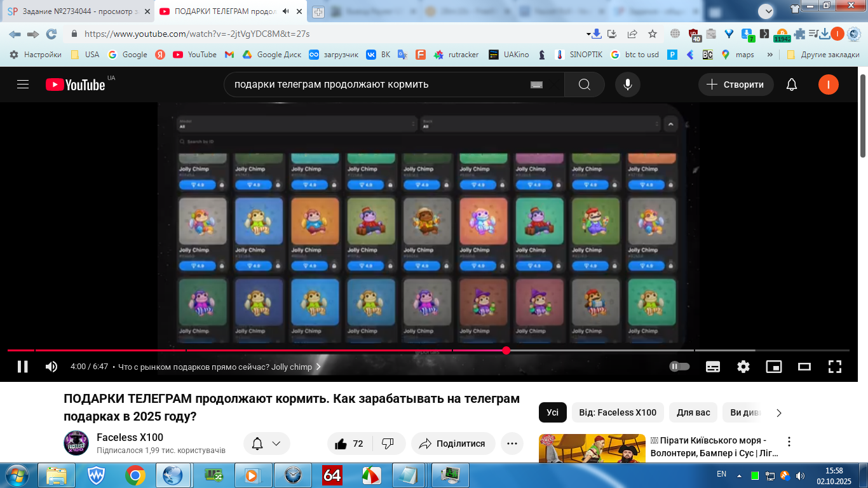Open the SINOPTIK bookmark
Viewport: 868px width, 488px height.
[579, 55]
